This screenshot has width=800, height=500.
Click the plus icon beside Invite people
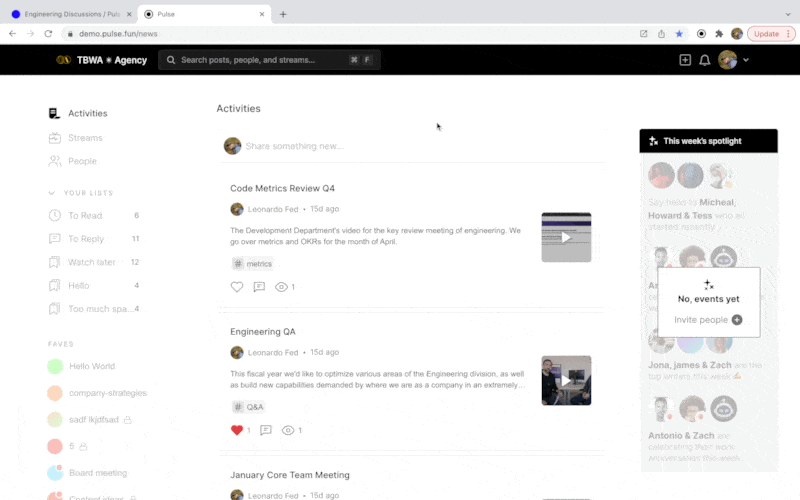point(737,320)
